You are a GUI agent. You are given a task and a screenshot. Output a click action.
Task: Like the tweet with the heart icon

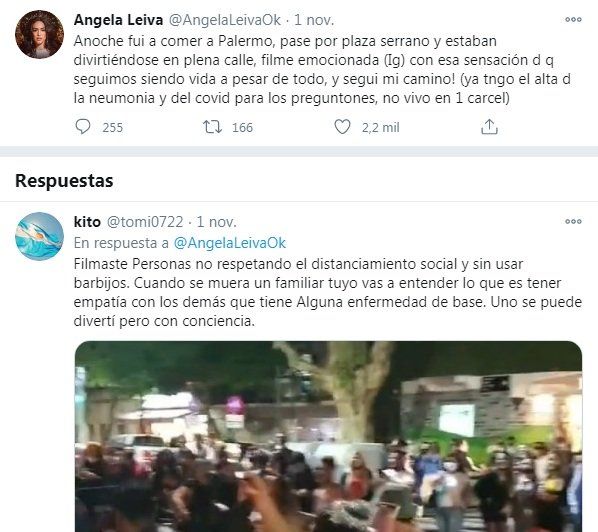342,127
